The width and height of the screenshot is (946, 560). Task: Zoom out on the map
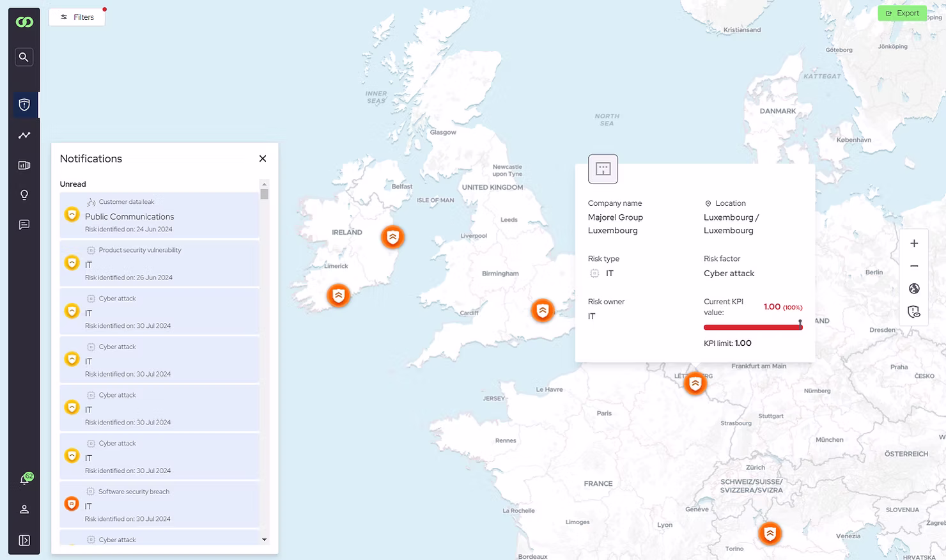(914, 266)
